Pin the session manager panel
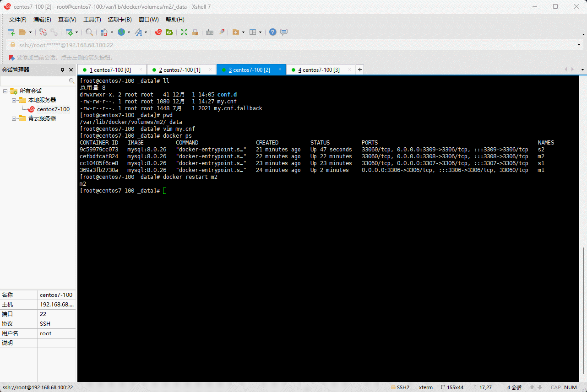Screen dimensions: 587x392 point(63,70)
